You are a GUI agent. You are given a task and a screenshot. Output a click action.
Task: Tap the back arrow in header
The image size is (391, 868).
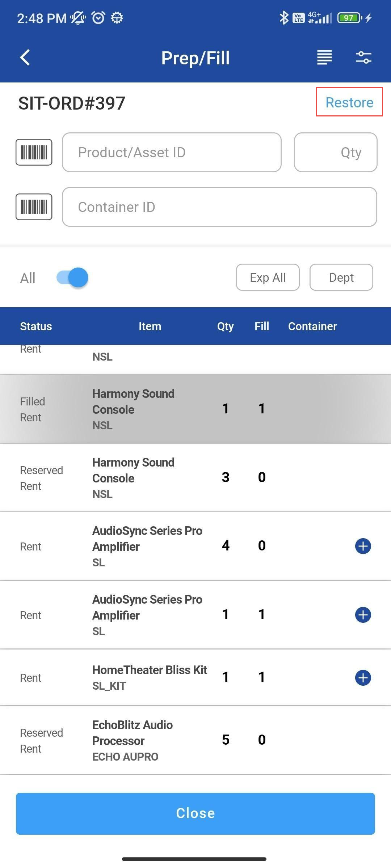25,58
